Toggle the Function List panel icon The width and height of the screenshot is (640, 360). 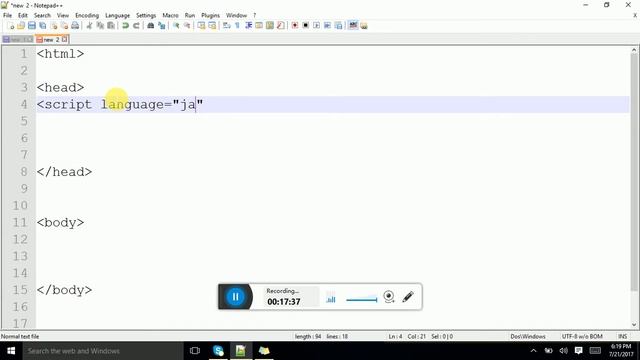(280, 25)
